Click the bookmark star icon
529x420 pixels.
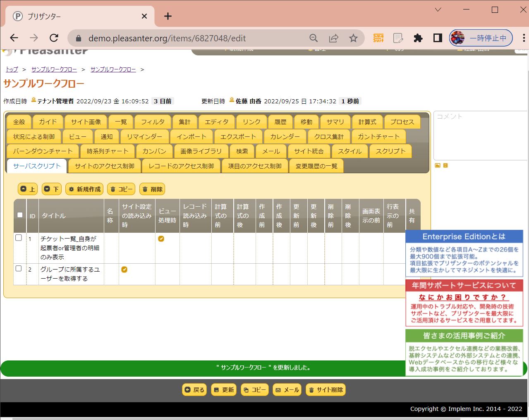click(x=353, y=38)
